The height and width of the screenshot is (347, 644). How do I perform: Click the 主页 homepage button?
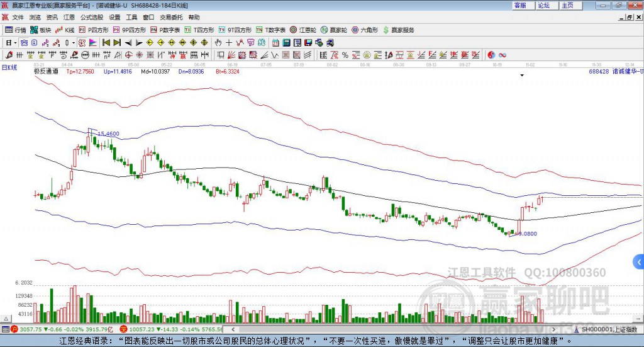pyautogui.click(x=571, y=5)
